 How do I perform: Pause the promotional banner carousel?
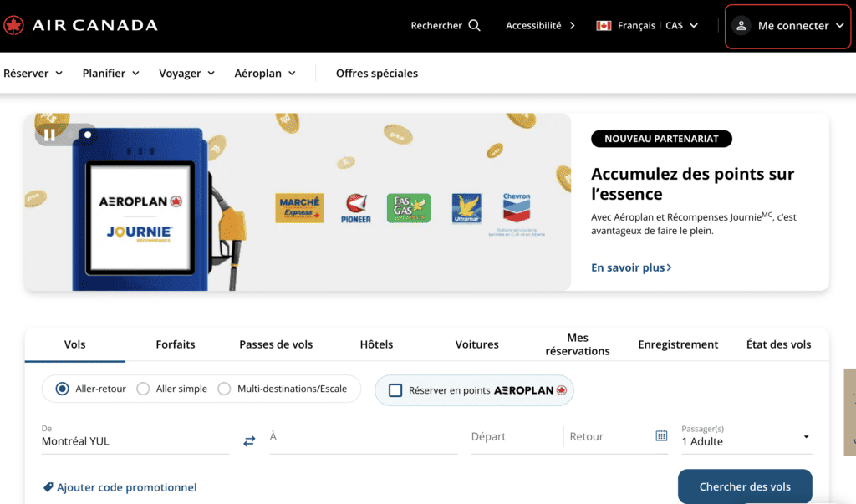pos(50,134)
